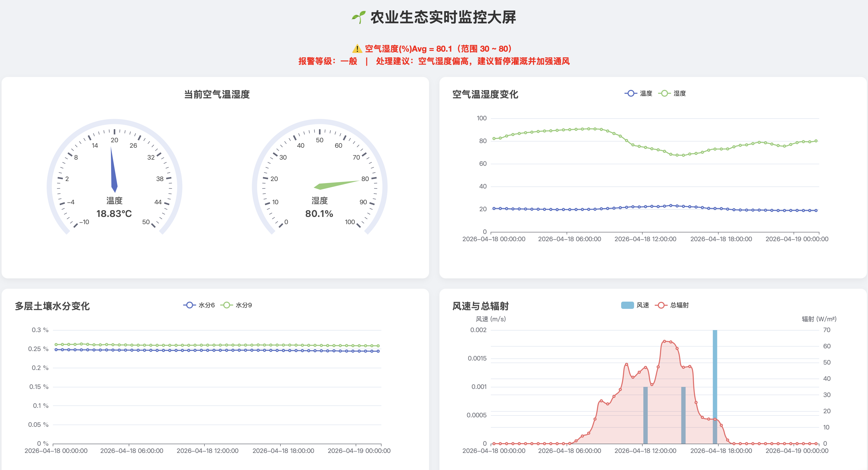Click the 0.3 % soil moisture axis label
The image size is (868, 470).
tap(40, 330)
